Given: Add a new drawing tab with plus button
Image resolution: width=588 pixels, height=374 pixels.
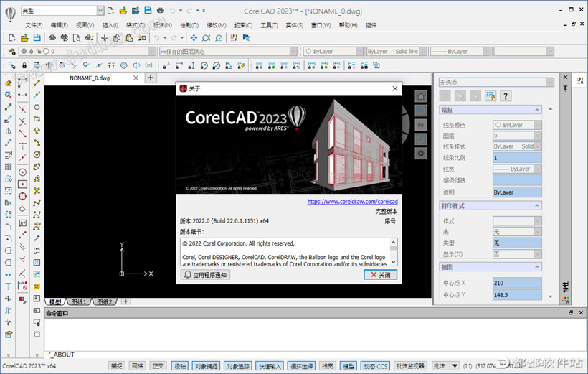Looking at the screenshot, I should tap(151, 78).
